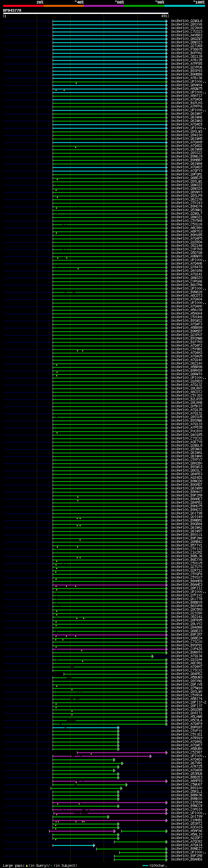Click the query end position 491

click(164, 16)
